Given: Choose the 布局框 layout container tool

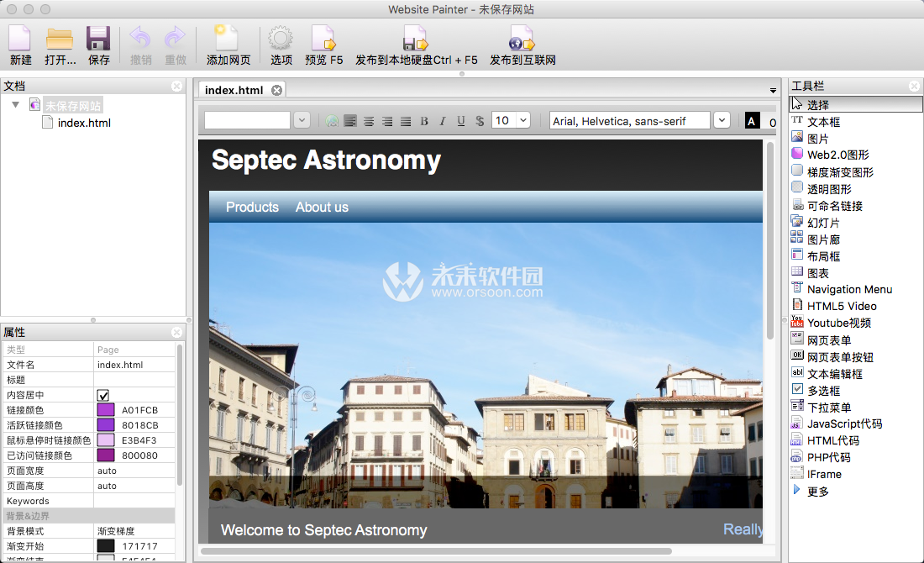Looking at the screenshot, I should [x=823, y=255].
